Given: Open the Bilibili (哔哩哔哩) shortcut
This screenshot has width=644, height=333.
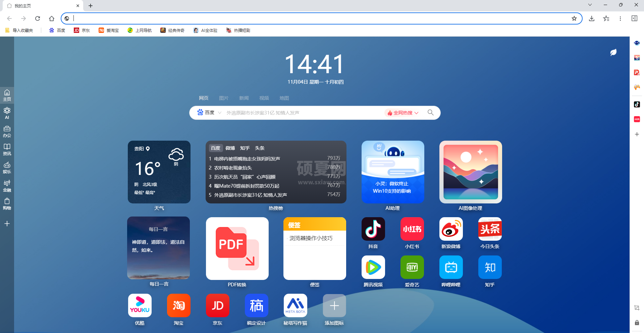Looking at the screenshot, I should point(451,267).
